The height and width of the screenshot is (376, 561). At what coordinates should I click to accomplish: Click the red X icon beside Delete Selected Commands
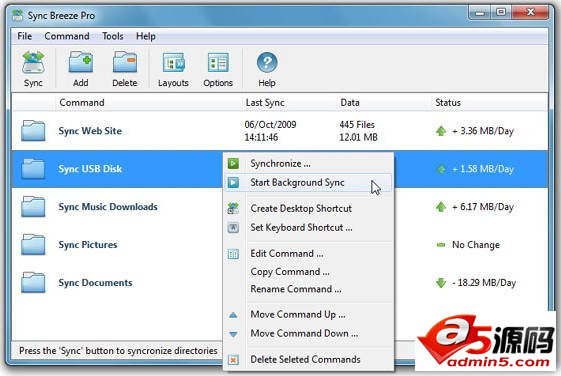click(x=233, y=360)
